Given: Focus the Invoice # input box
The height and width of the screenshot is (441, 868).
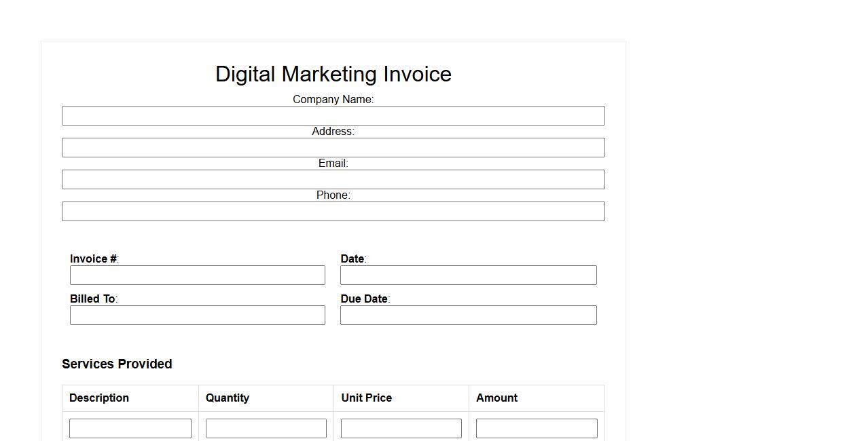Looking at the screenshot, I should click(197, 275).
